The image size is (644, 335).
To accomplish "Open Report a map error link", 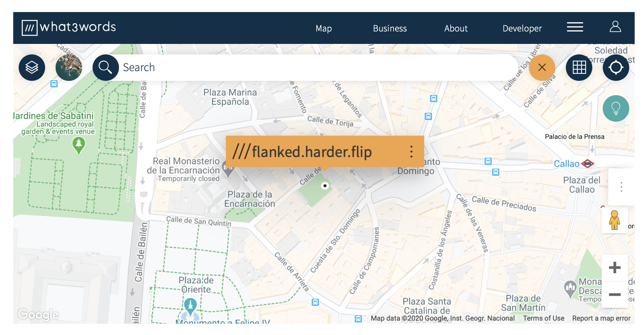I will coord(601,318).
